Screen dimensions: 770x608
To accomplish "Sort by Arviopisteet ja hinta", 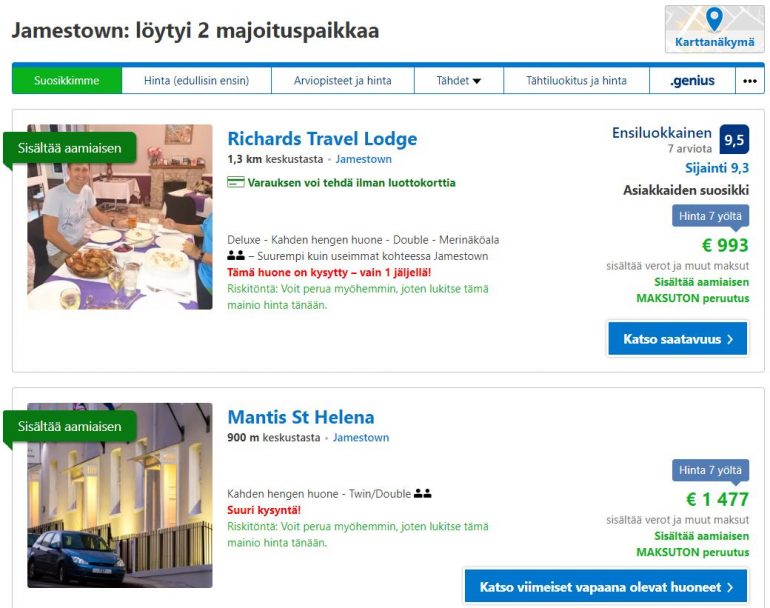I will [343, 81].
